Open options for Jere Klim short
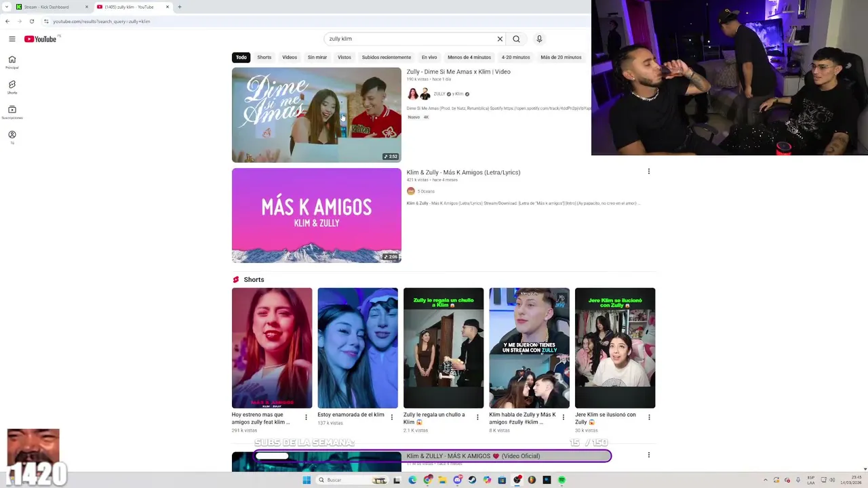868x488 pixels. point(649,418)
